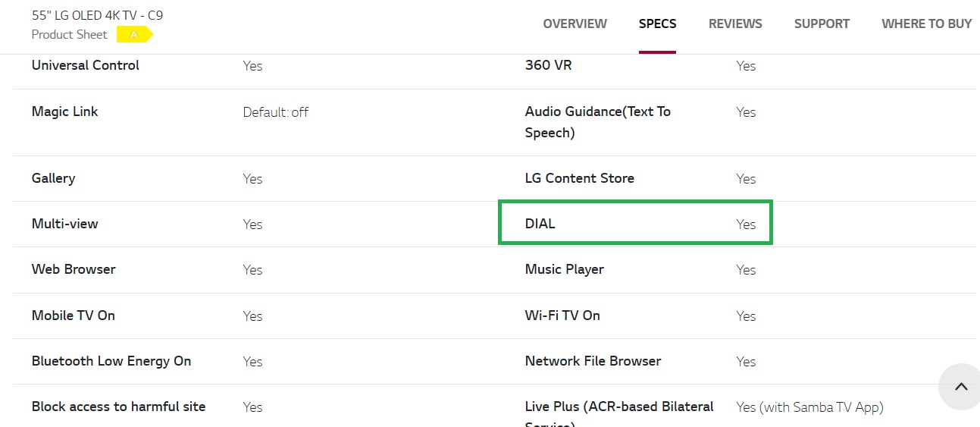Select the Magic Link spec label

[x=65, y=111]
